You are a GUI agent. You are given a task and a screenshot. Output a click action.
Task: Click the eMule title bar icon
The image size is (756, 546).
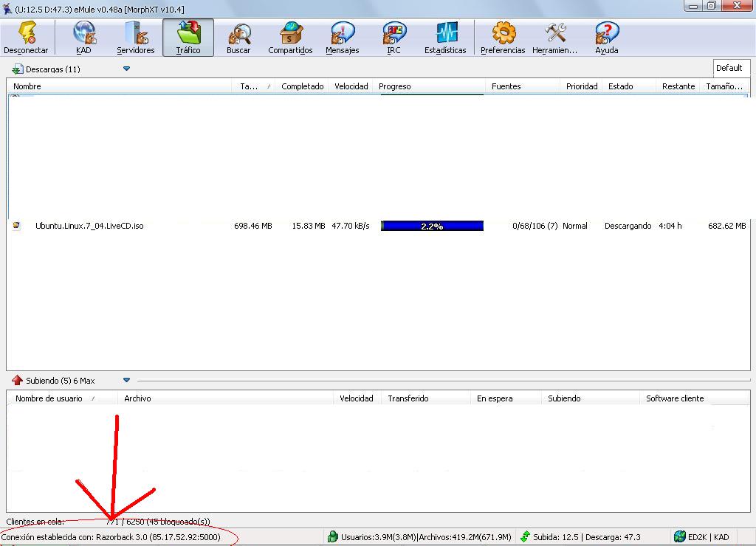(x=7, y=9)
